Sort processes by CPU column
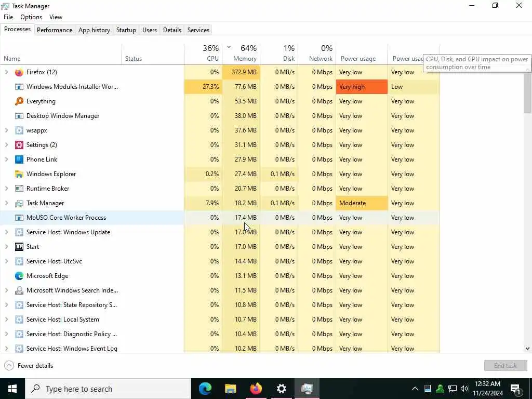This screenshot has width=532, height=399. [x=203, y=54]
